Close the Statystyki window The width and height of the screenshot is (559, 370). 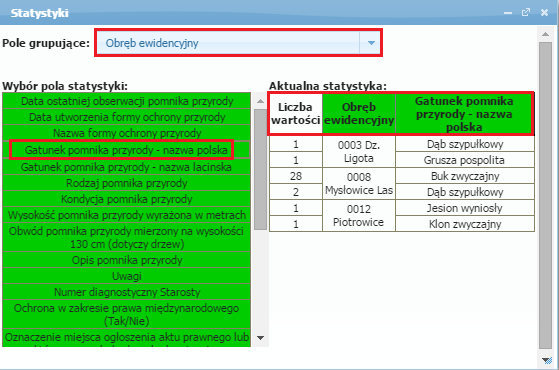[x=544, y=12]
